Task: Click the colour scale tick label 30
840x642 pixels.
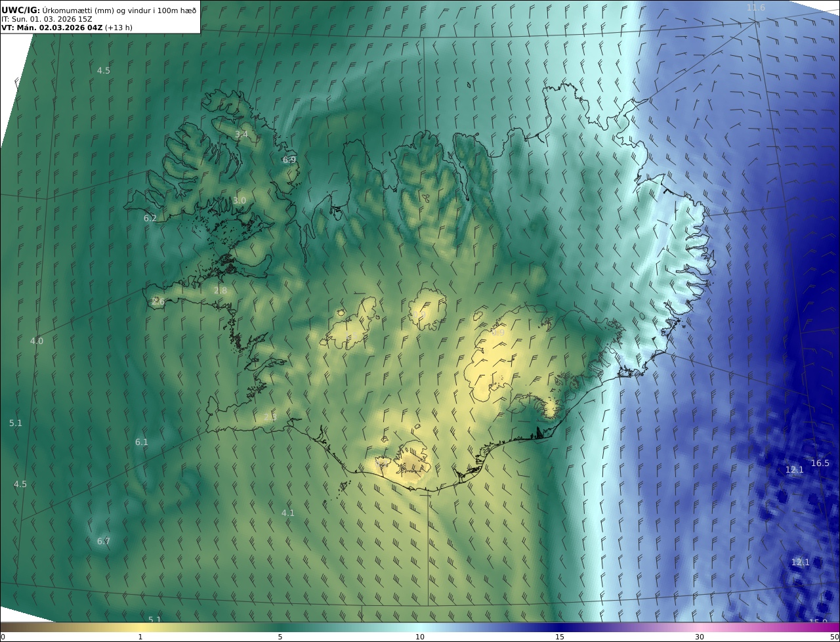Action: [700, 637]
